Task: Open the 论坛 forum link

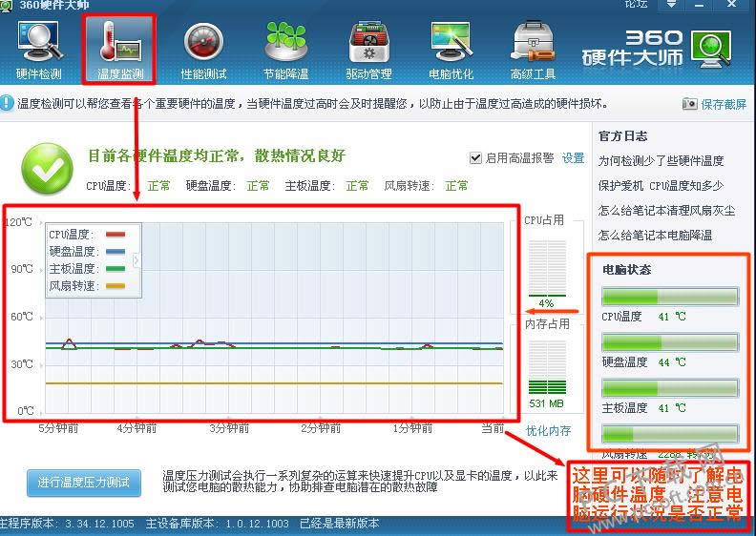Action: [636, 5]
